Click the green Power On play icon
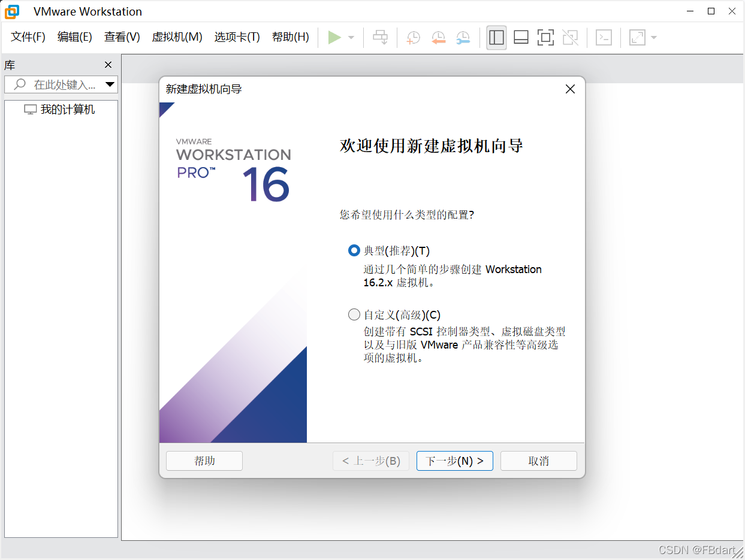The width and height of the screenshot is (745, 560). (x=334, y=37)
